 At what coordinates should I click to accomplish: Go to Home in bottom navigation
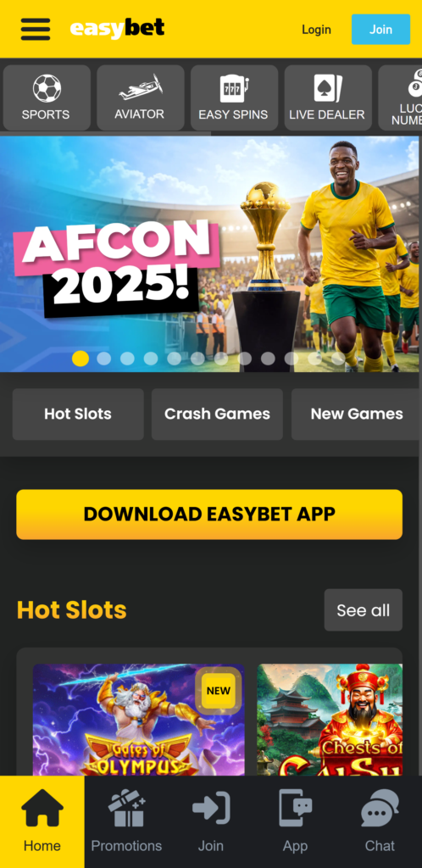42,821
